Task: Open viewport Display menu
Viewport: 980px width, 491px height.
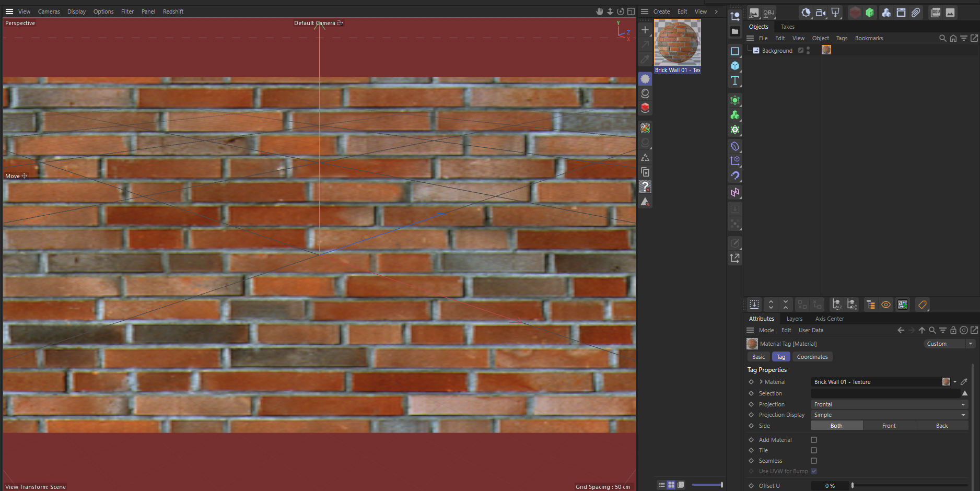Action: 76,11
